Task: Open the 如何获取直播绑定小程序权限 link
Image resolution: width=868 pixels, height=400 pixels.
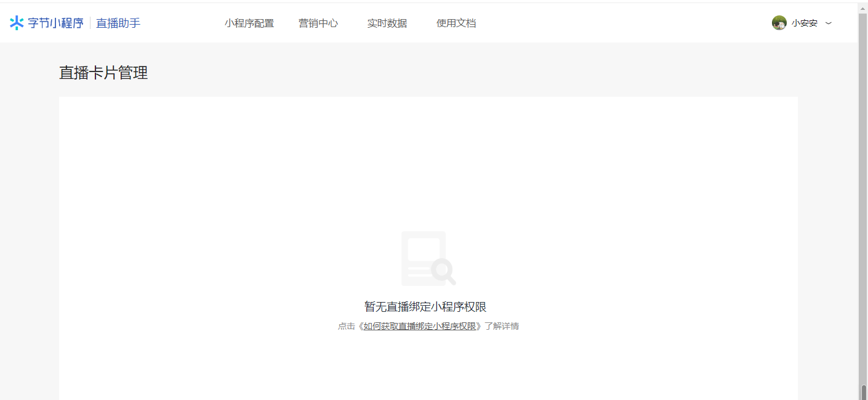Action: click(420, 327)
